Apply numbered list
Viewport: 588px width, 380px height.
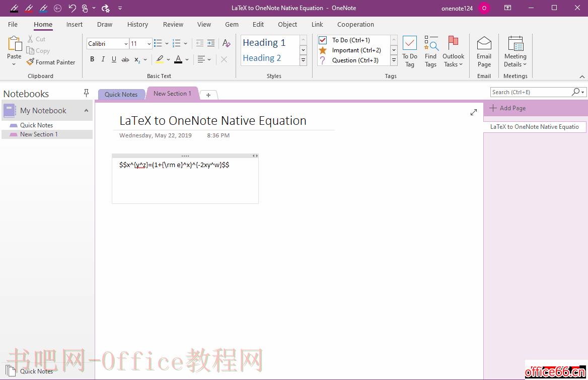(177, 43)
